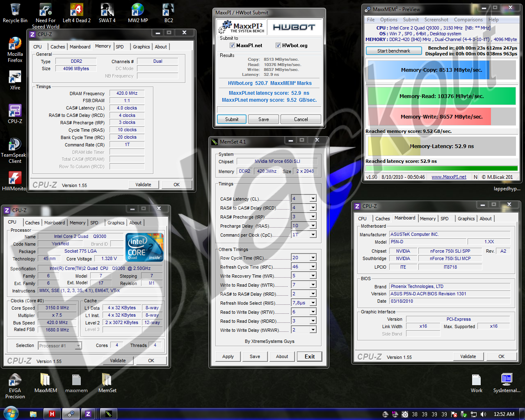Select the Xfire desktop icon
The width and height of the screenshot is (525, 420).
point(15,80)
